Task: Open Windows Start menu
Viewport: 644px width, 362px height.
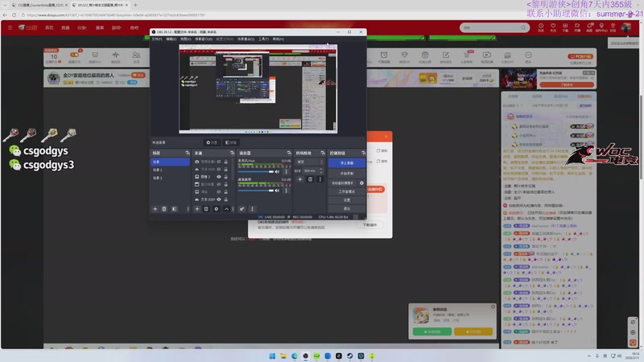Action: [272, 356]
